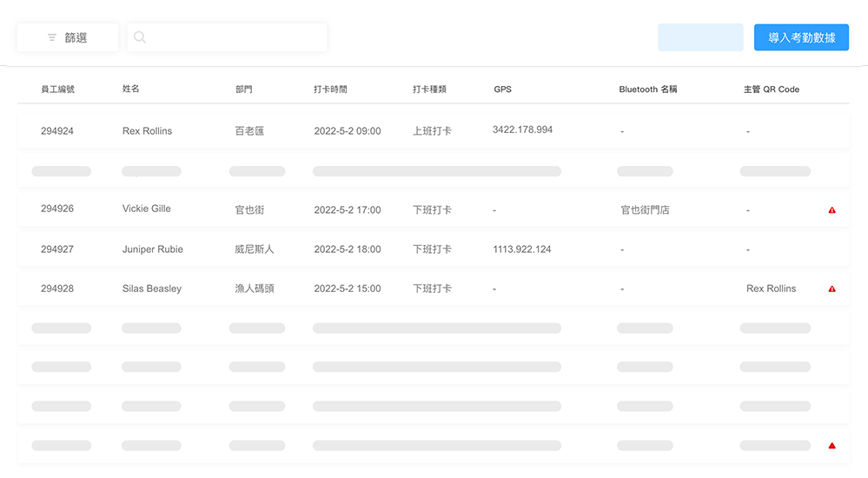Screen dimensions: 868x478
Task: Click timestamp 2022-5-2 15:00
Action: 347,289
